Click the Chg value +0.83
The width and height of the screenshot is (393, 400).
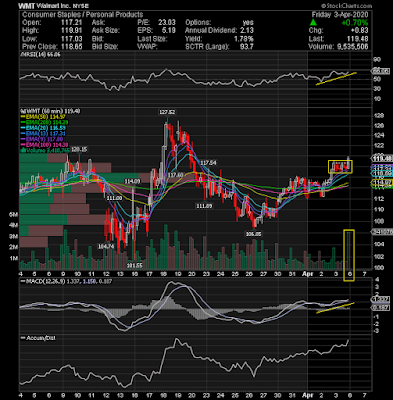click(x=360, y=31)
